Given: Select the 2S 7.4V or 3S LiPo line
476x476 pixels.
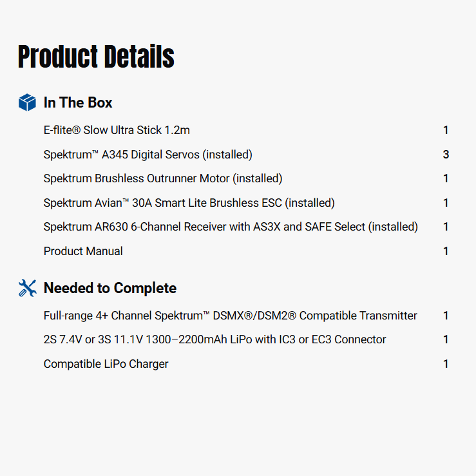Looking at the screenshot, I should point(214,339).
